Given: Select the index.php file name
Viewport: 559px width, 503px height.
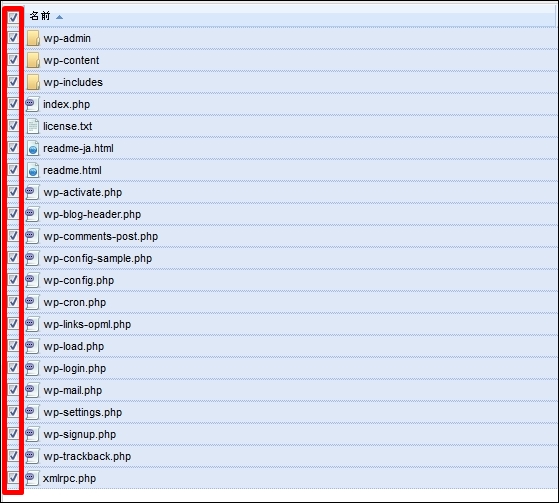Looking at the screenshot, I should [67, 104].
